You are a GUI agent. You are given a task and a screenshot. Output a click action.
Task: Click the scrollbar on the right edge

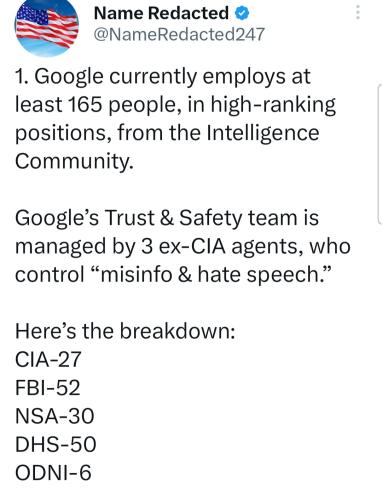[380, 154]
